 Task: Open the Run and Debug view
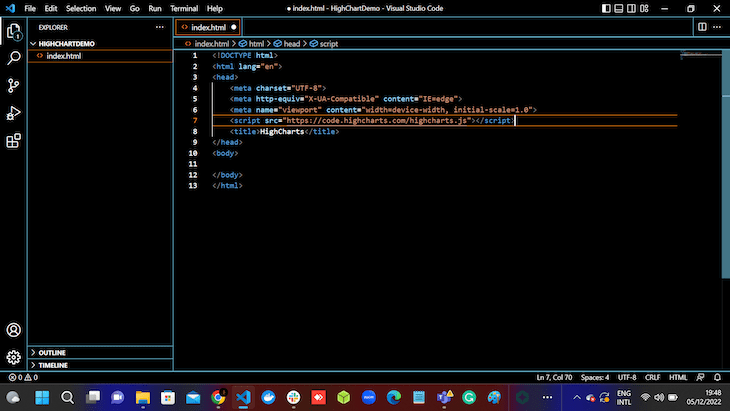[14, 113]
